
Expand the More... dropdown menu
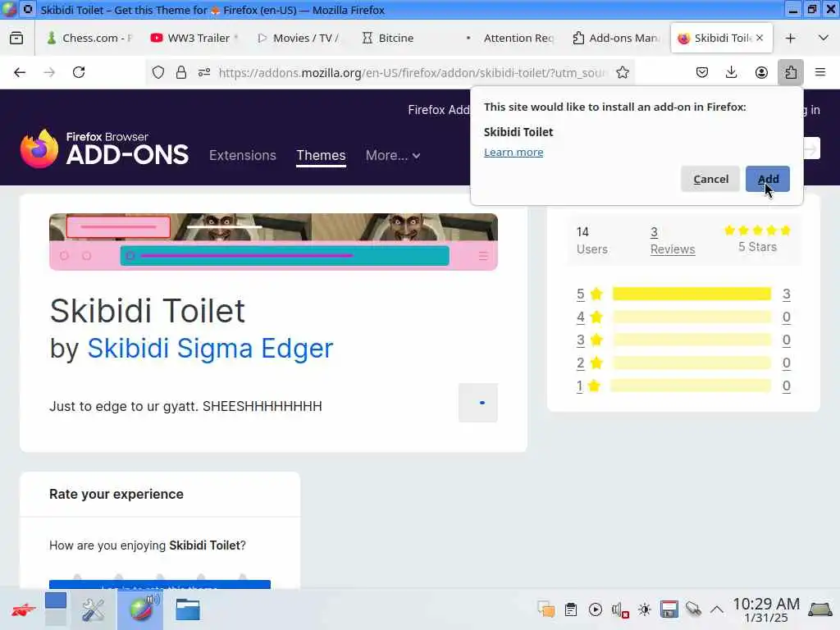[x=393, y=155]
